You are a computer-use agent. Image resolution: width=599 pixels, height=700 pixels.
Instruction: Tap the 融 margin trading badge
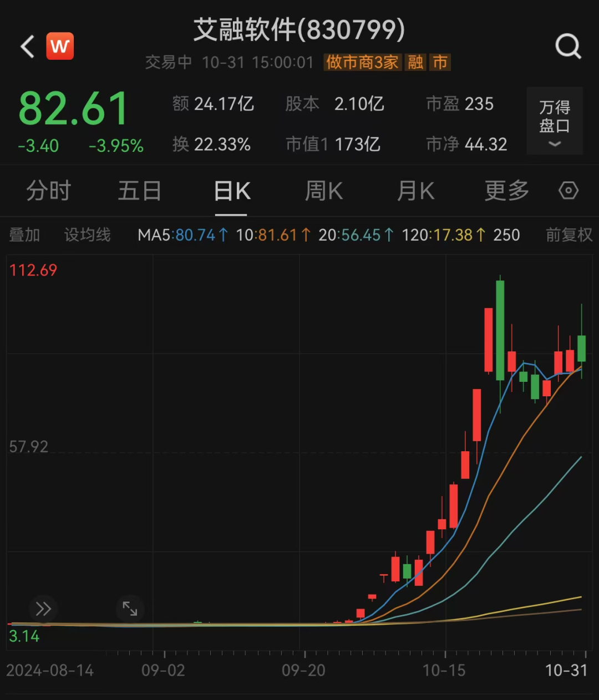(x=415, y=62)
